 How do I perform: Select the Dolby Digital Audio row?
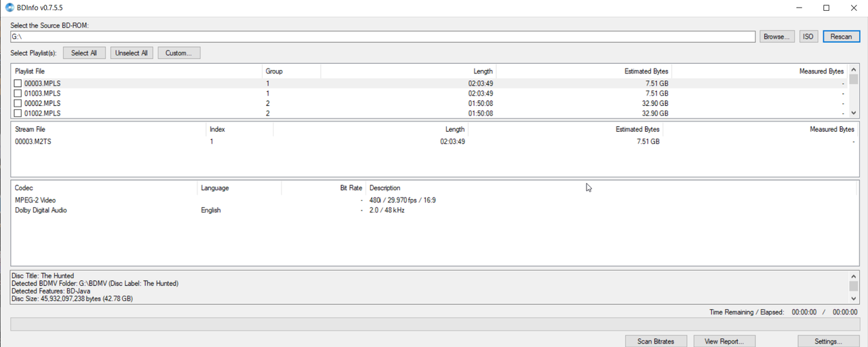tap(434, 211)
